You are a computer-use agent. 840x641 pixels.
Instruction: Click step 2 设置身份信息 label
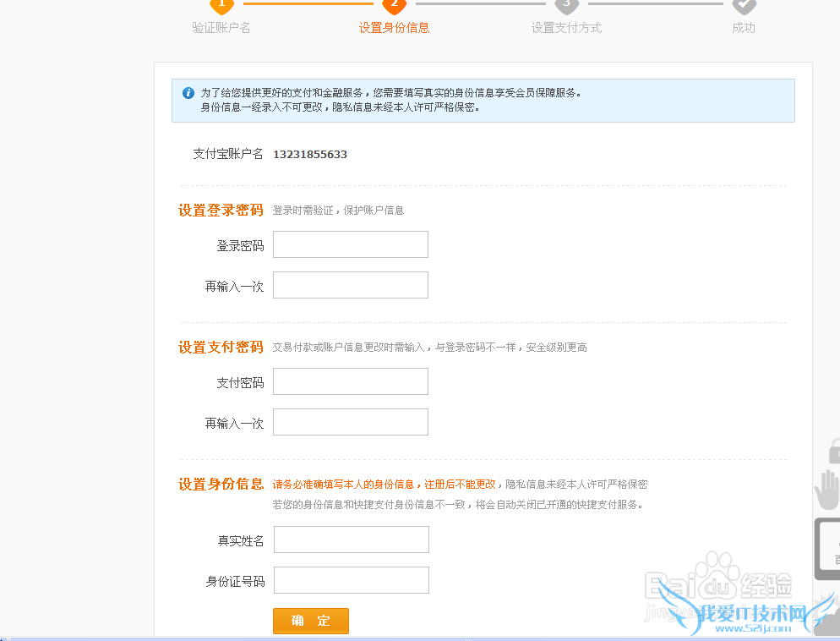394,28
